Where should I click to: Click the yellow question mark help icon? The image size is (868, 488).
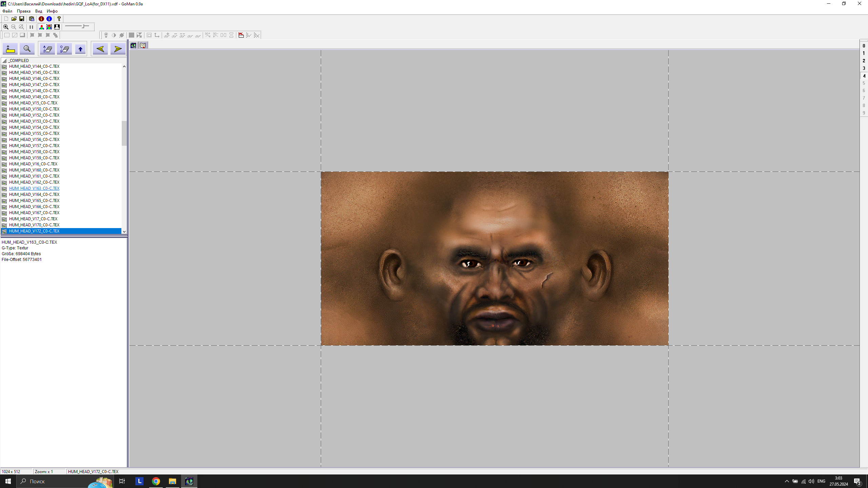(59, 19)
